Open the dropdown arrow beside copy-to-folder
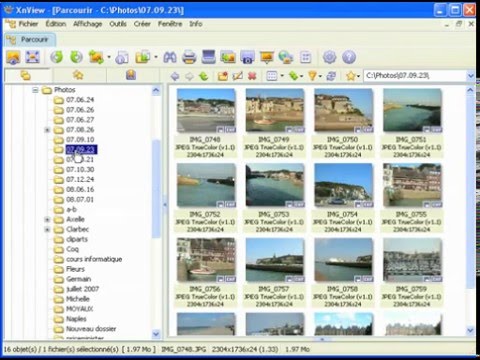The width and height of the screenshot is (480, 360). [x=156, y=57]
